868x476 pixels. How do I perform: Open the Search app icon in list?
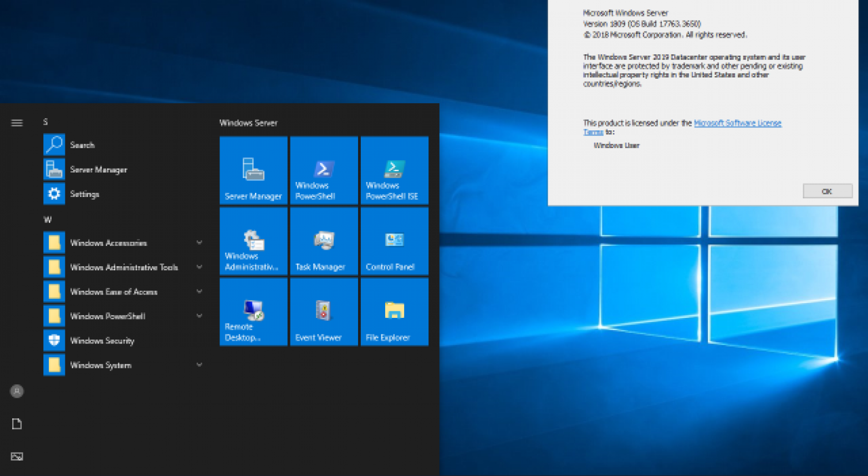point(54,145)
